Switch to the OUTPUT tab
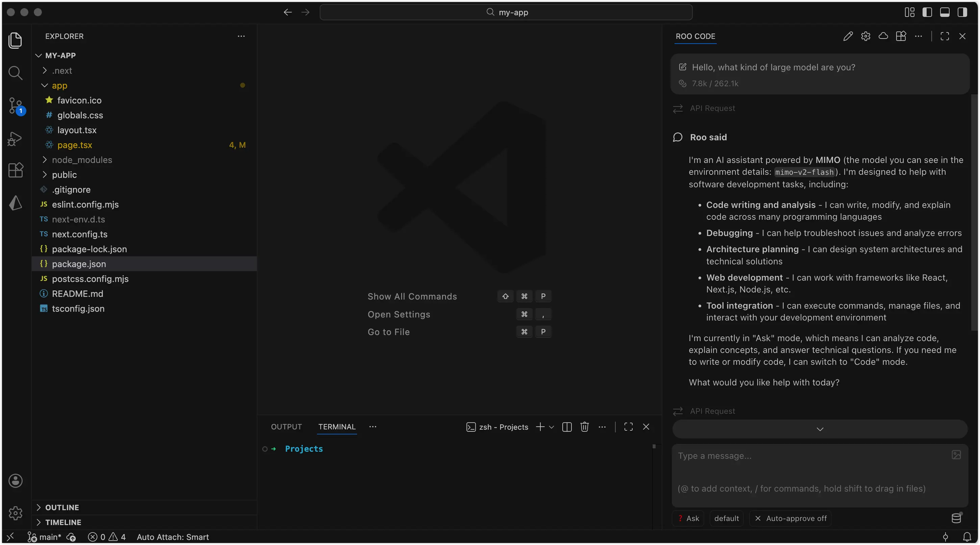The width and height of the screenshot is (980, 545). coord(286,427)
